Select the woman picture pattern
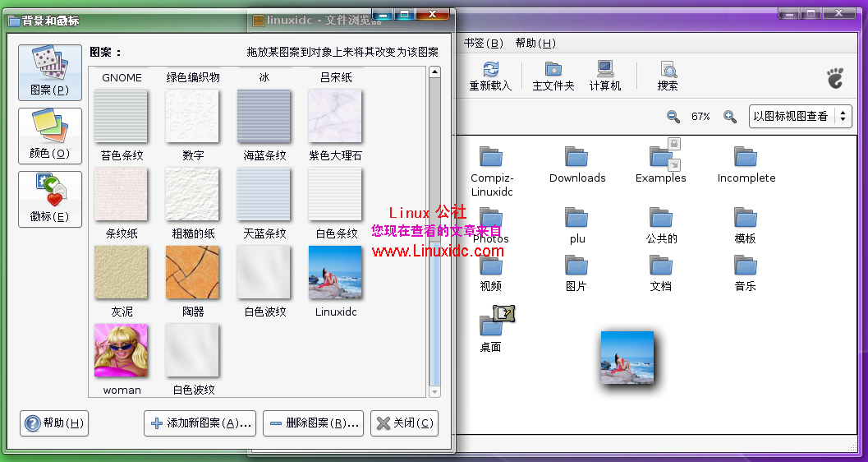868x462 pixels. [x=121, y=350]
